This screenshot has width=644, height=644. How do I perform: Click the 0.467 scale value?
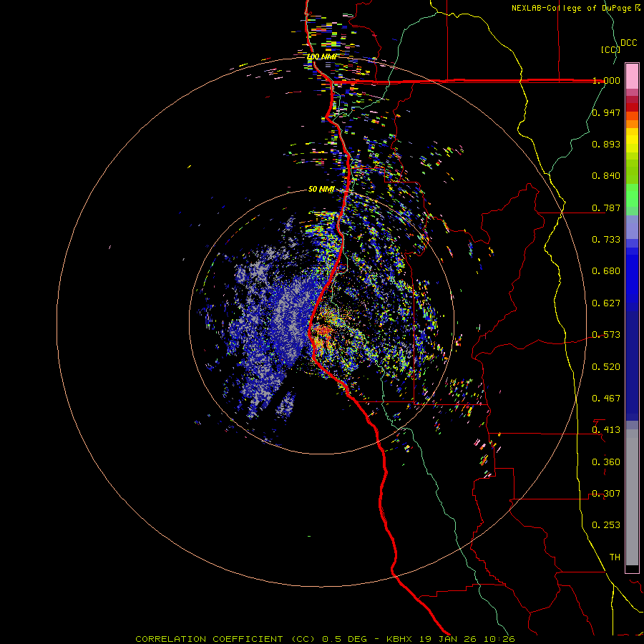(x=606, y=399)
